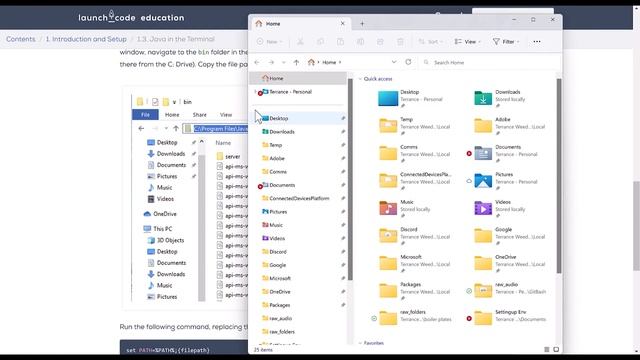Viewport: 640px width, 360px height.
Task: Click the Contents breadcrumb link on webpage
Action: click(x=20, y=39)
